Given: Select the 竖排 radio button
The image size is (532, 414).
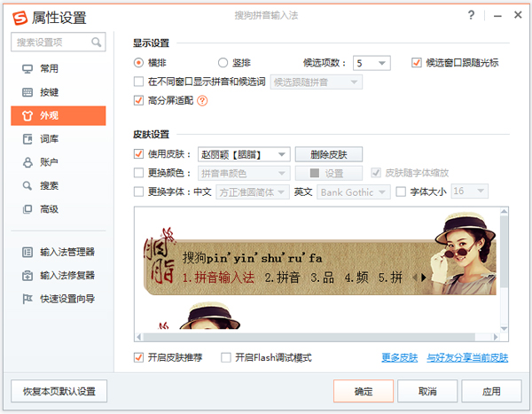Looking at the screenshot, I should 223,63.
